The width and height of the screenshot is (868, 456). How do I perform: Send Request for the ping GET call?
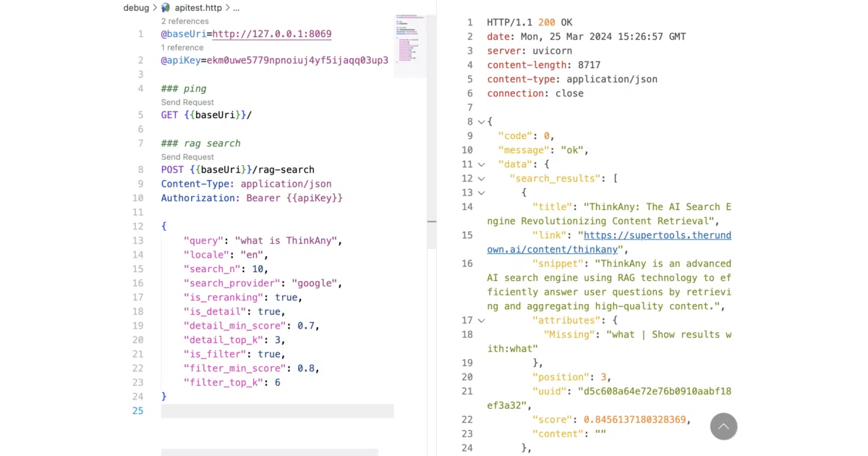click(187, 103)
